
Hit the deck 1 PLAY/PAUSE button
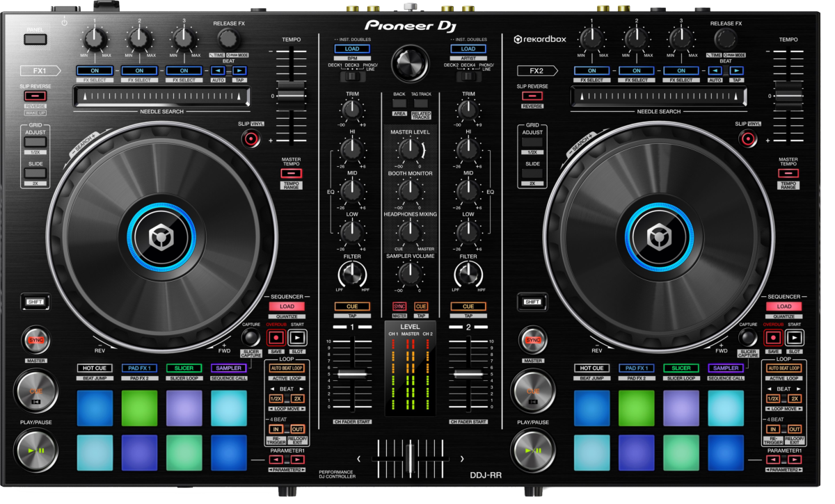tap(35, 450)
